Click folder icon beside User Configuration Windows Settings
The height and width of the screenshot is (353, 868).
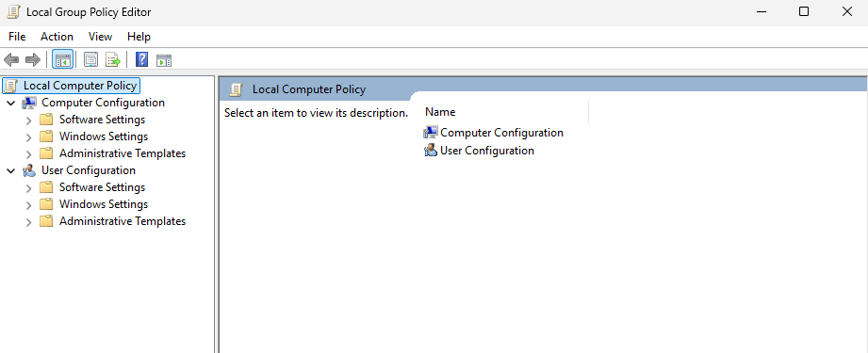point(46,204)
